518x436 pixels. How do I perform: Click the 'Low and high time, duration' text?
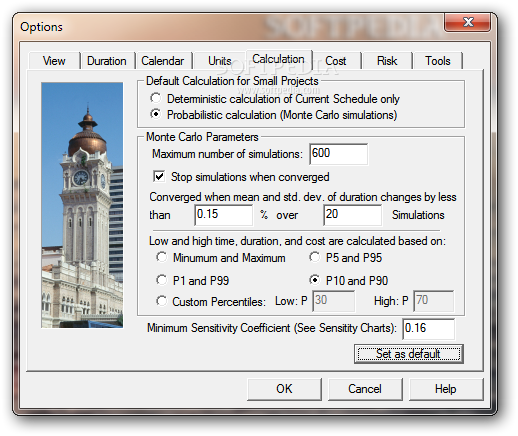297,241
